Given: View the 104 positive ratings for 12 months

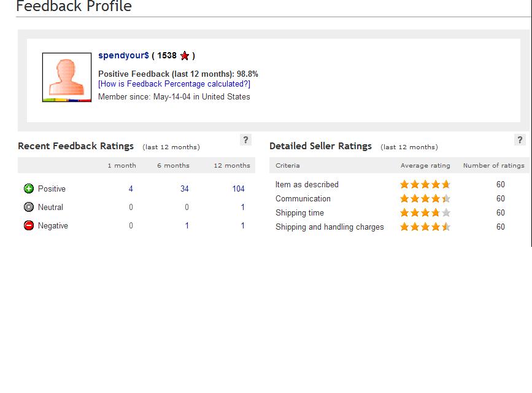Looking at the screenshot, I should click(x=238, y=189).
